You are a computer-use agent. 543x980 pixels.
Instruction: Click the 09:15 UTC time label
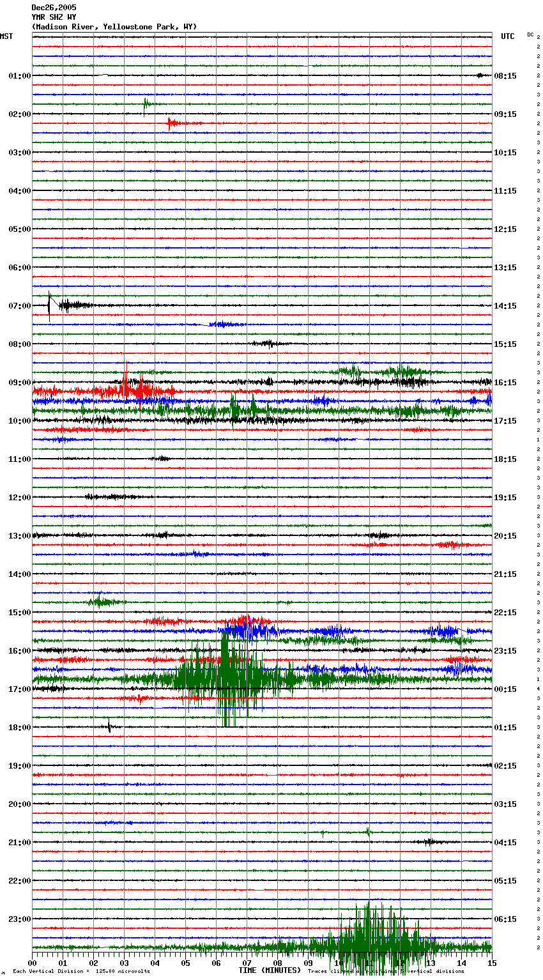click(505, 114)
